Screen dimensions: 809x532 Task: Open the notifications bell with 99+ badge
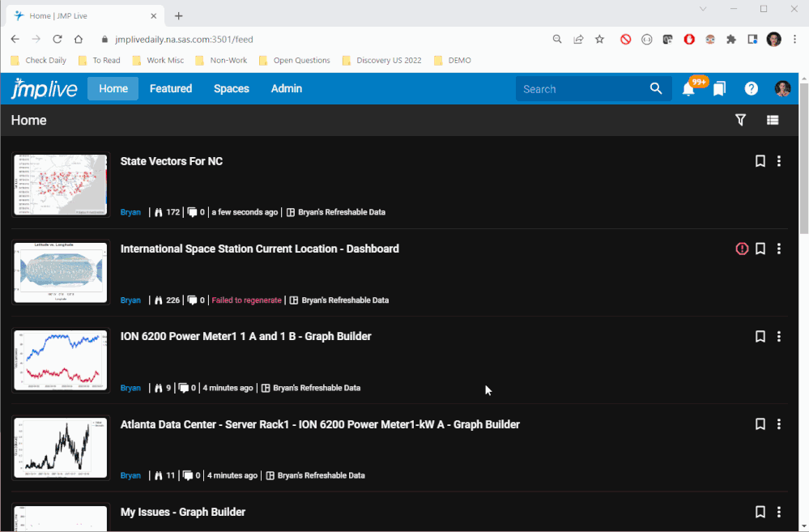pos(689,89)
